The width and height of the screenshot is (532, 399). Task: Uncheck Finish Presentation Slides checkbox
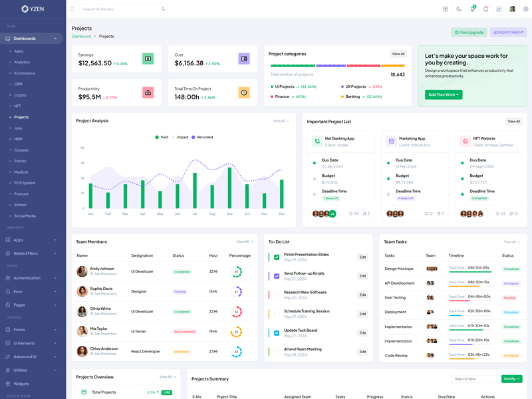click(x=277, y=257)
